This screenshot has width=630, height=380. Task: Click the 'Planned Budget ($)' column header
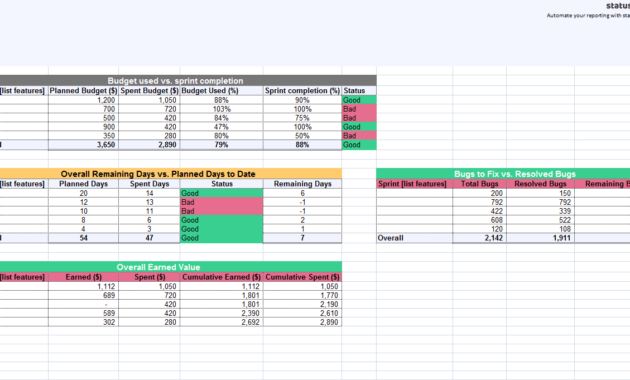coord(83,90)
